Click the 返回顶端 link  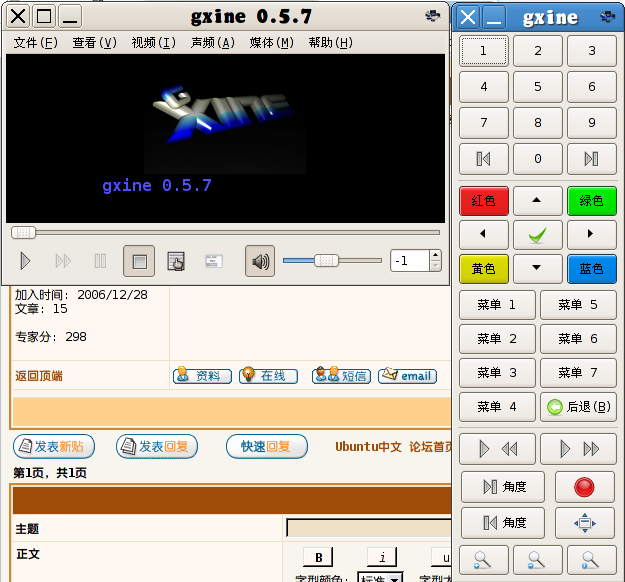tap(39, 376)
